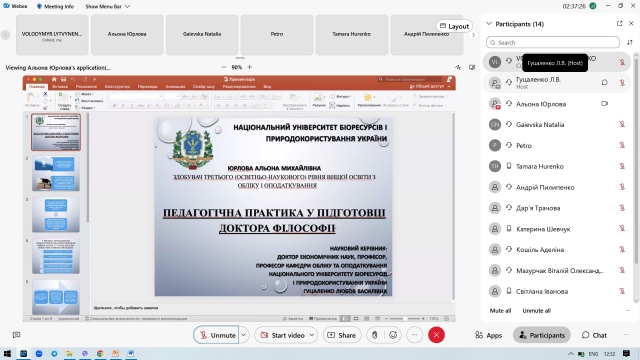Open video options arrow beside Start video
640x360 pixels.
(x=312, y=335)
